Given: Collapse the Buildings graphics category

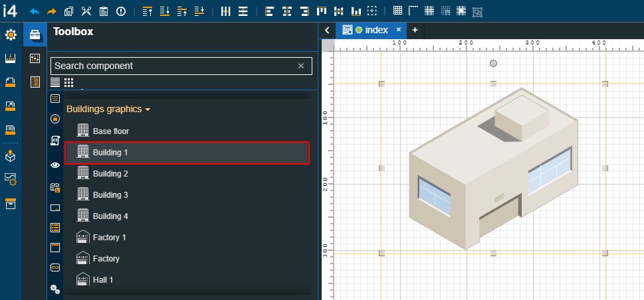Looking at the screenshot, I should click(x=108, y=109).
